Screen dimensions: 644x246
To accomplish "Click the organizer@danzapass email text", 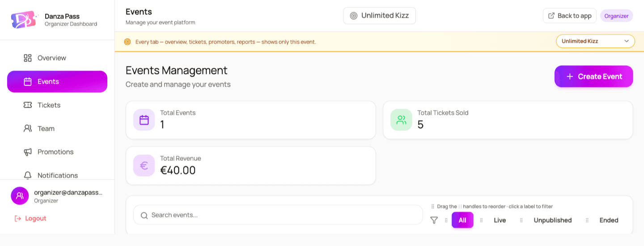I will coord(68,192).
